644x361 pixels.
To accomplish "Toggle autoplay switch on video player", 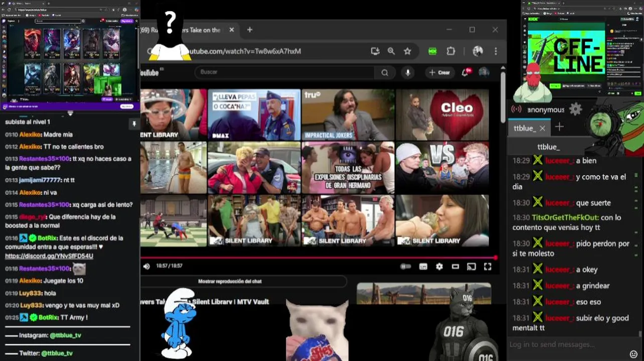I will click(406, 267).
